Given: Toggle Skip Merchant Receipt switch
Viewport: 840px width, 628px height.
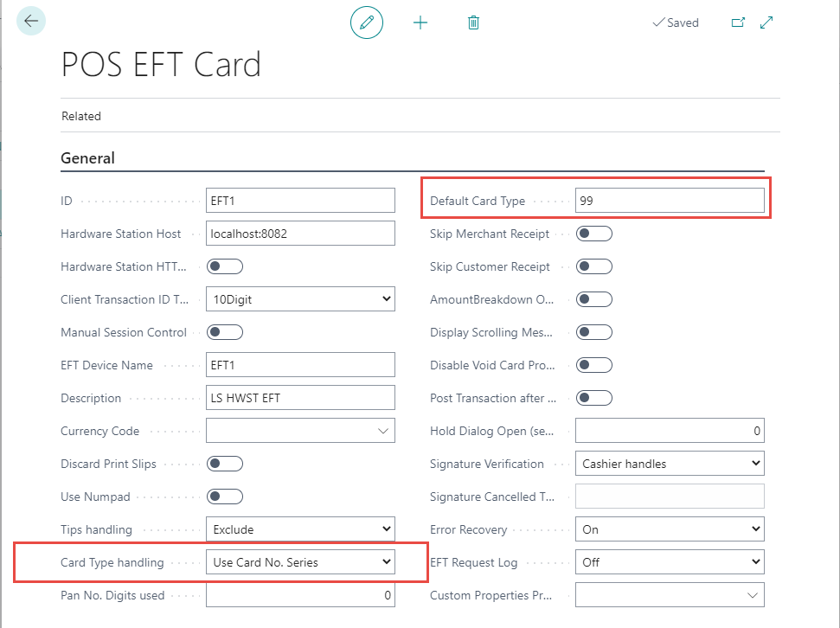Looking at the screenshot, I should pos(594,234).
